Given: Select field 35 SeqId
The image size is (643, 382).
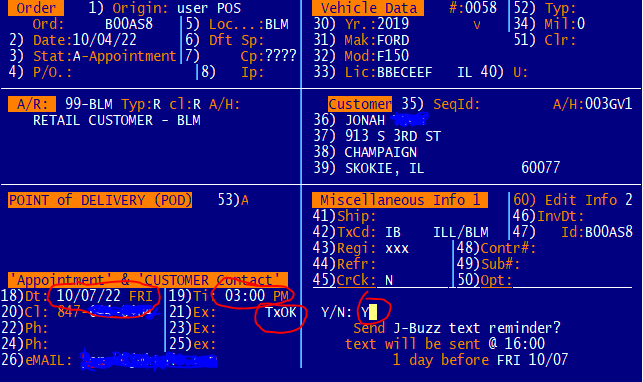Looking at the screenshot, I should [x=441, y=104].
